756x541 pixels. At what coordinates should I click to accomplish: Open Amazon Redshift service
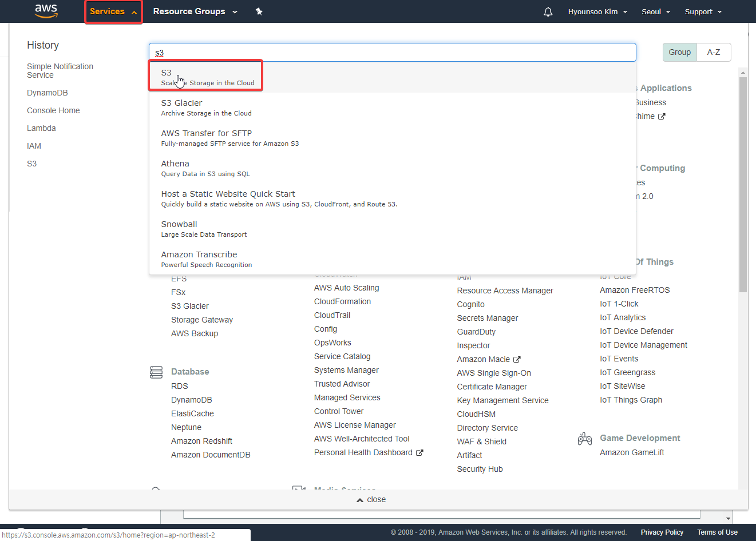[201, 441]
